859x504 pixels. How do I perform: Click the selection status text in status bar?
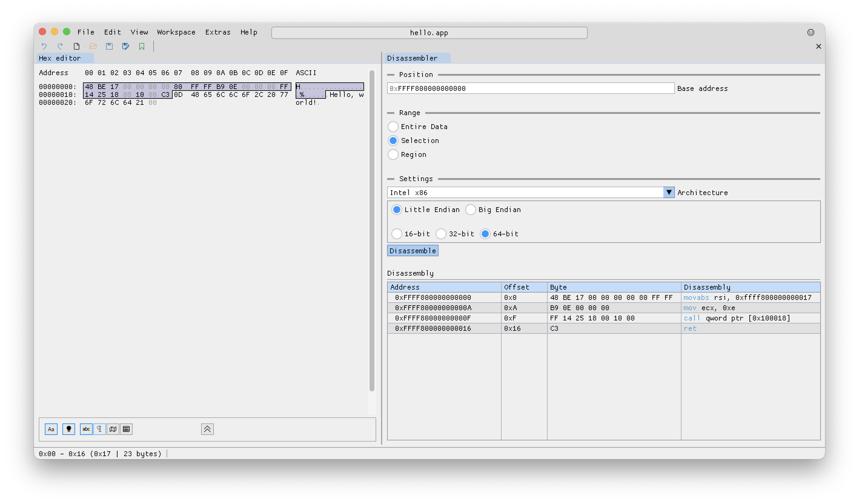coord(100,454)
